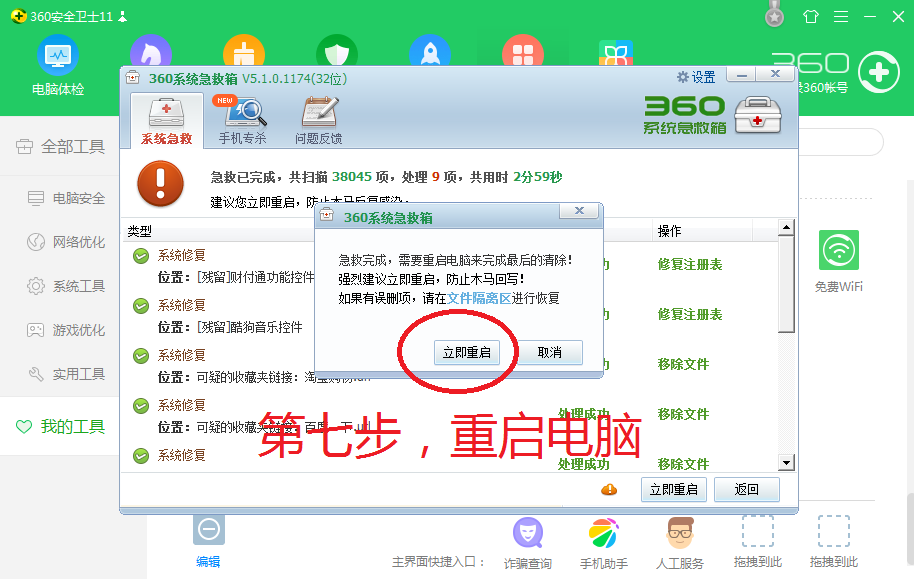Click 立即重启 in the popup dialog

point(466,352)
